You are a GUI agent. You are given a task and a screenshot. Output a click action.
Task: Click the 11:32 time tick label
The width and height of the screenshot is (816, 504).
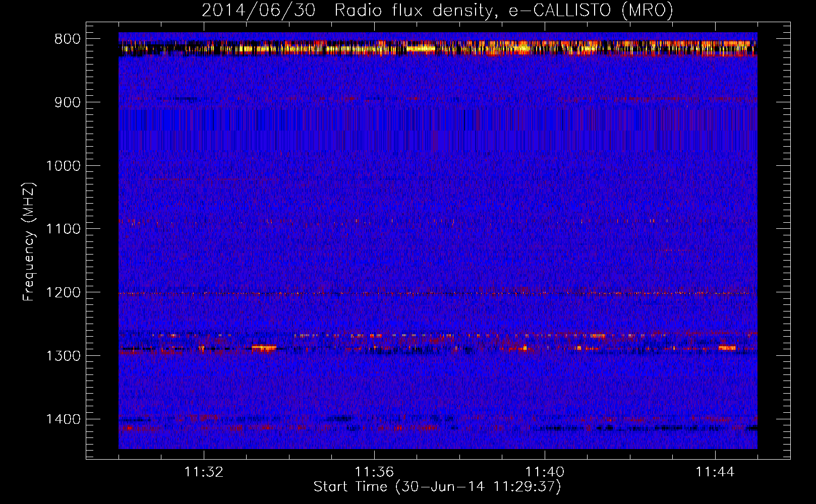tap(204, 472)
